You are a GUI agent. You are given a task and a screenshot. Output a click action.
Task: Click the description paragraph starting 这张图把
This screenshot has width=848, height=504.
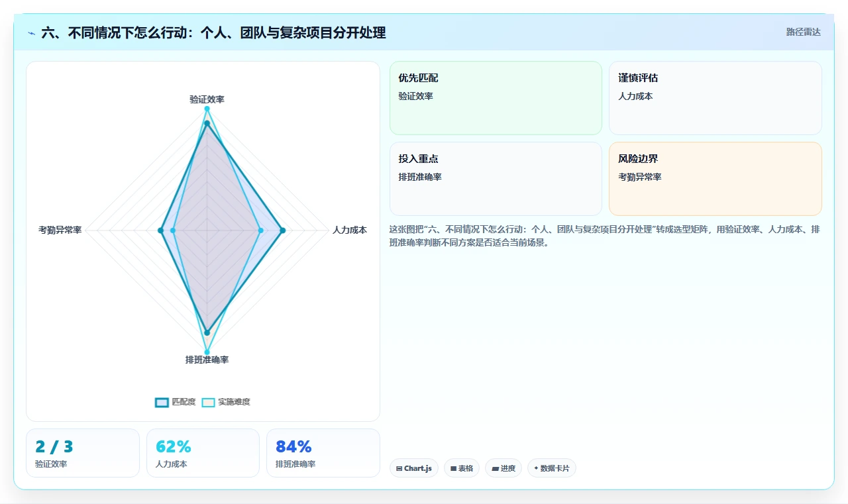coord(605,236)
